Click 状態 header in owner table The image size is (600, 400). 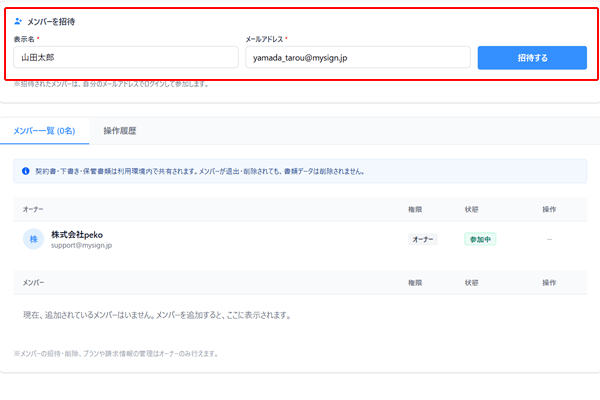coord(471,209)
